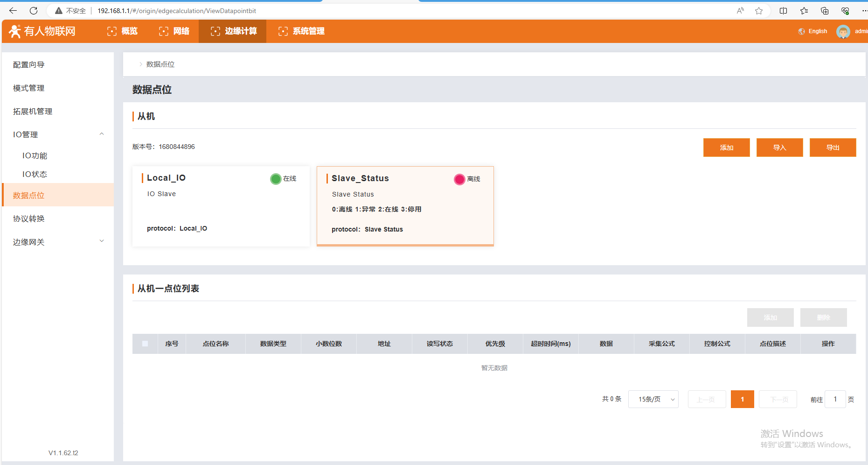
Task: Click the 上一页 previous page button
Action: click(x=707, y=399)
